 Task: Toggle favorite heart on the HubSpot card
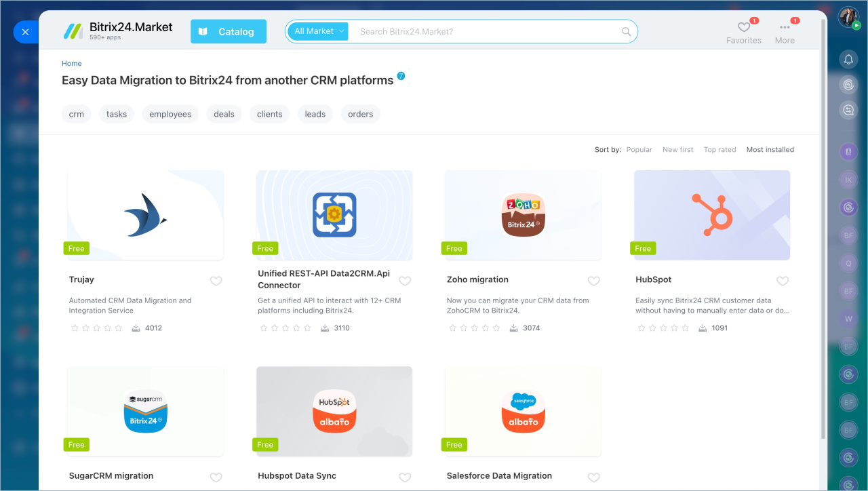(x=783, y=281)
